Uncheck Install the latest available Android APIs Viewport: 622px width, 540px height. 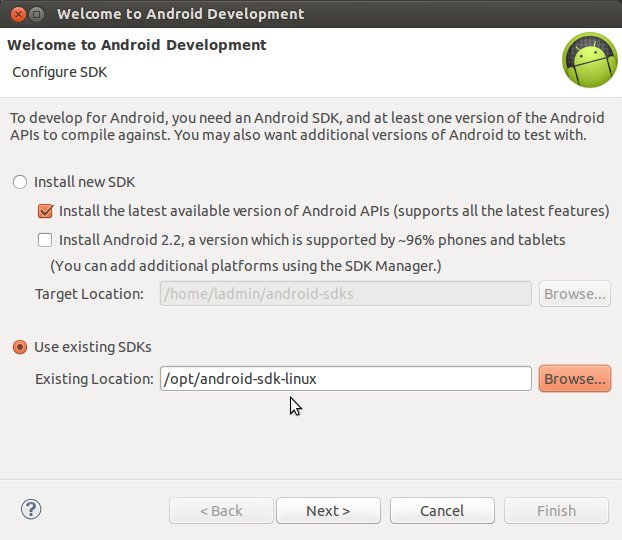tap(45, 211)
